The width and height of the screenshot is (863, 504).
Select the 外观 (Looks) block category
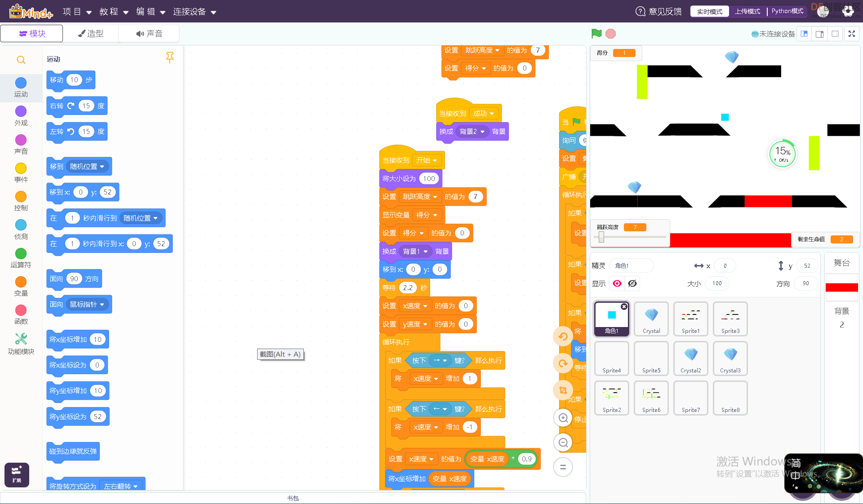point(21,116)
